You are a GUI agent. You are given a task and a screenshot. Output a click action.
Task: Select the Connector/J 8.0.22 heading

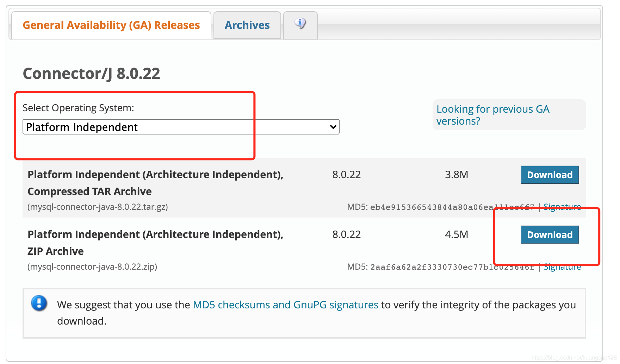92,74
